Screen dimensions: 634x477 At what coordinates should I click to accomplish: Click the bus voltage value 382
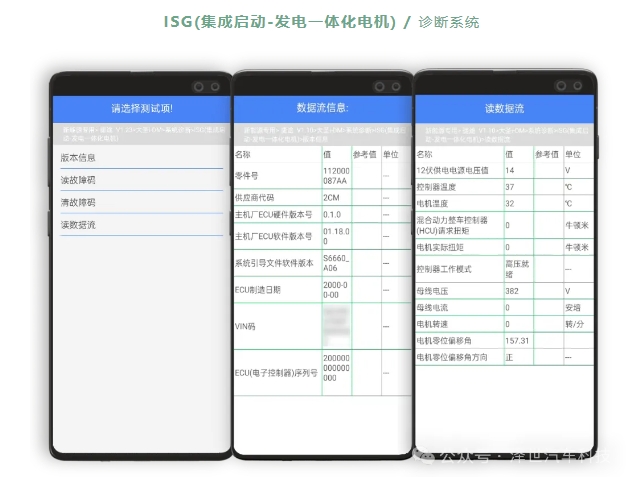click(511, 291)
